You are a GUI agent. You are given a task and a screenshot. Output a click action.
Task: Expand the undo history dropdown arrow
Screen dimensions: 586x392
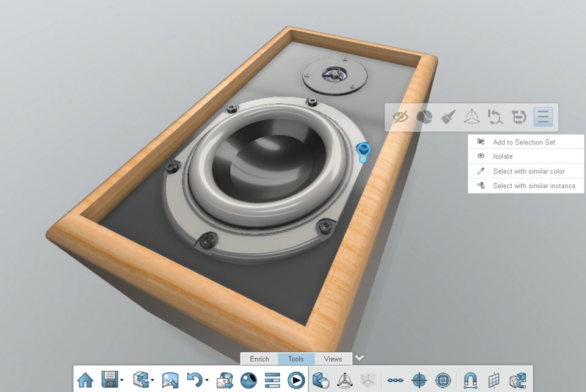point(207,380)
